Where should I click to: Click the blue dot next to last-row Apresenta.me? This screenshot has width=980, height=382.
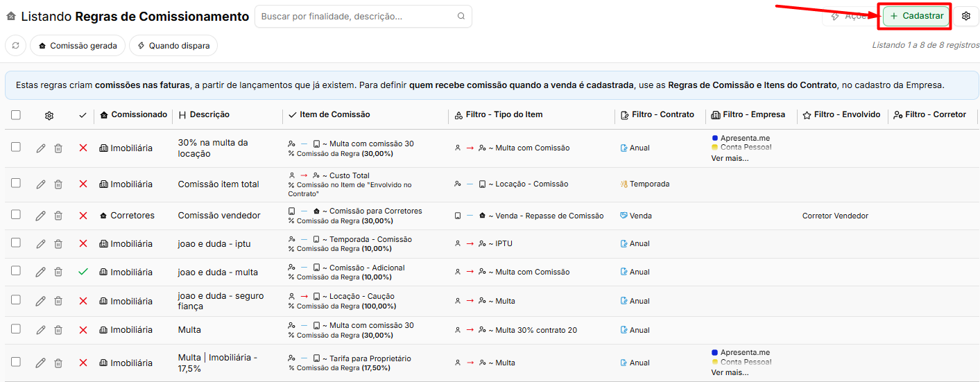click(x=714, y=353)
